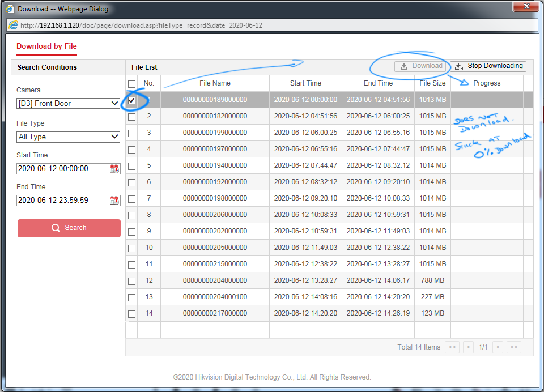
Task: Go to last page of results
Action: [x=513, y=347]
